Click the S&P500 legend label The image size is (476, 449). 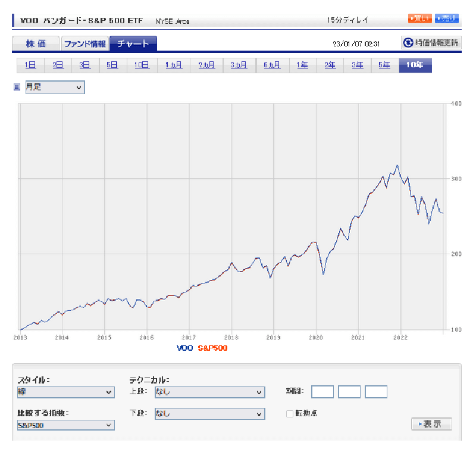[212, 348]
